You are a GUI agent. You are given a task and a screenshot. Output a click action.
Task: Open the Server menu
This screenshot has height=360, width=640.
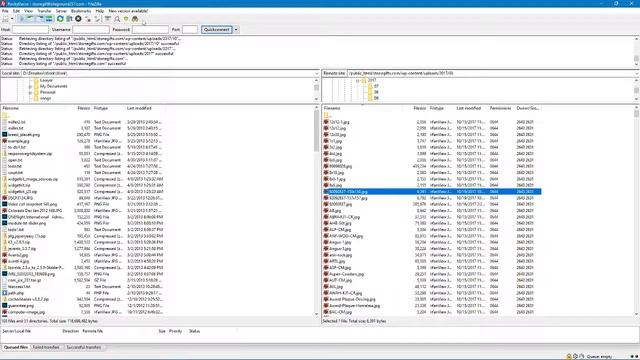coord(61,11)
